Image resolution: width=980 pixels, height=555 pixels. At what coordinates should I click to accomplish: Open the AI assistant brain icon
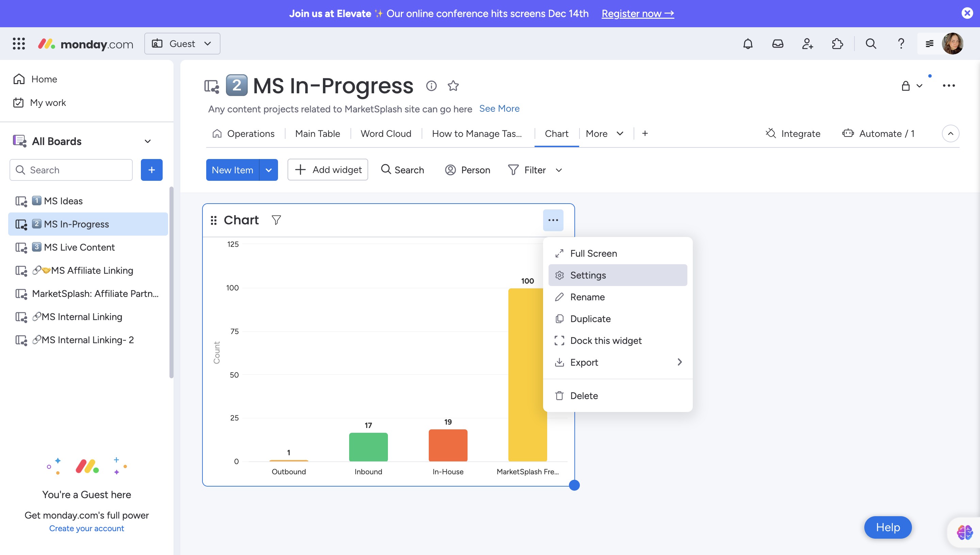(964, 532)
